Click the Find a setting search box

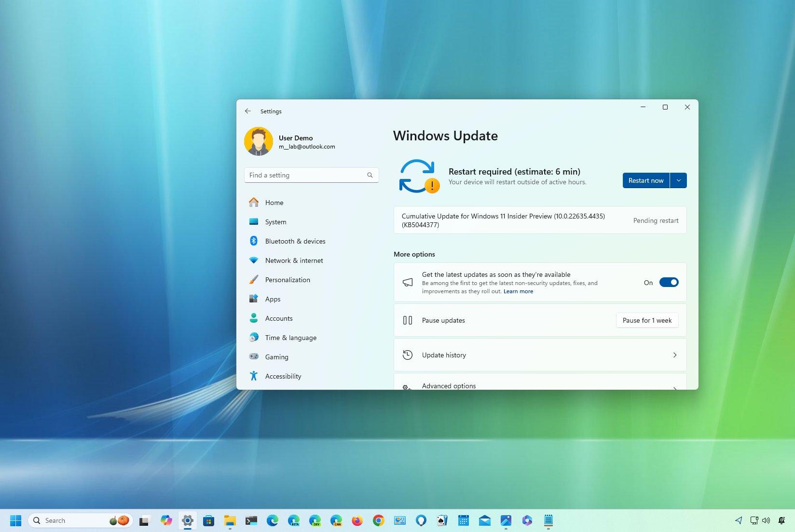312,175
